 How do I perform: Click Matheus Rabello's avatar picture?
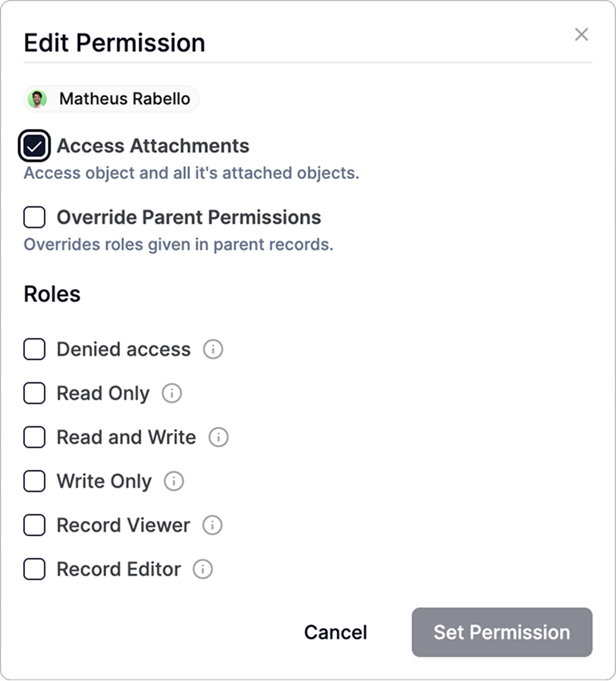(x=37, y=99)
